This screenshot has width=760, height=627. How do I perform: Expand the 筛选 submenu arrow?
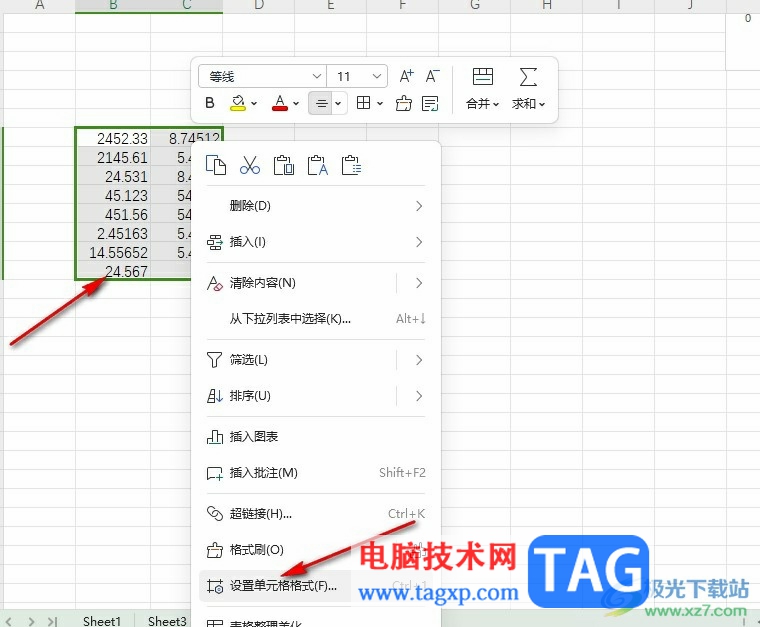click(x=419, y=360)
